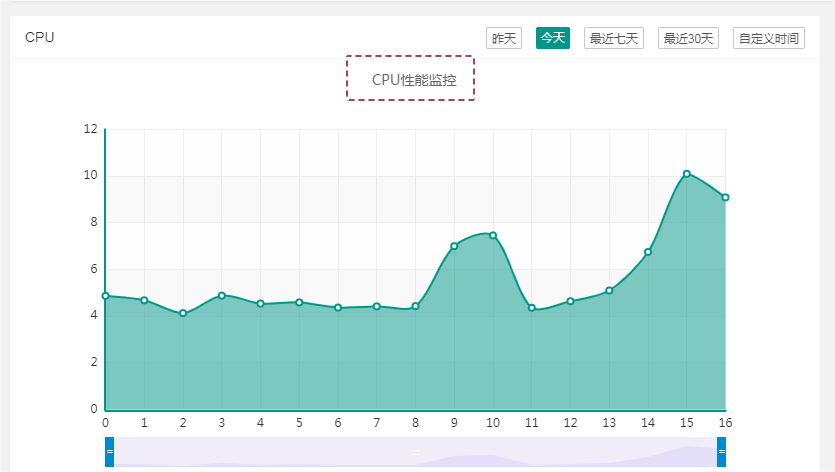Screen dimensions: 835x472
Task: Select the lowest data point at hour 2
Action: [183, 313]
